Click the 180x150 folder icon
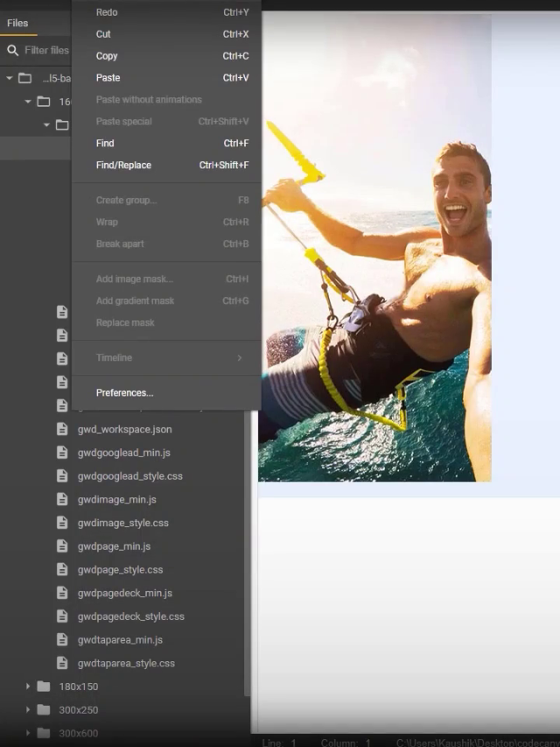Screen dimensions: 560x747 coord(44,687)
